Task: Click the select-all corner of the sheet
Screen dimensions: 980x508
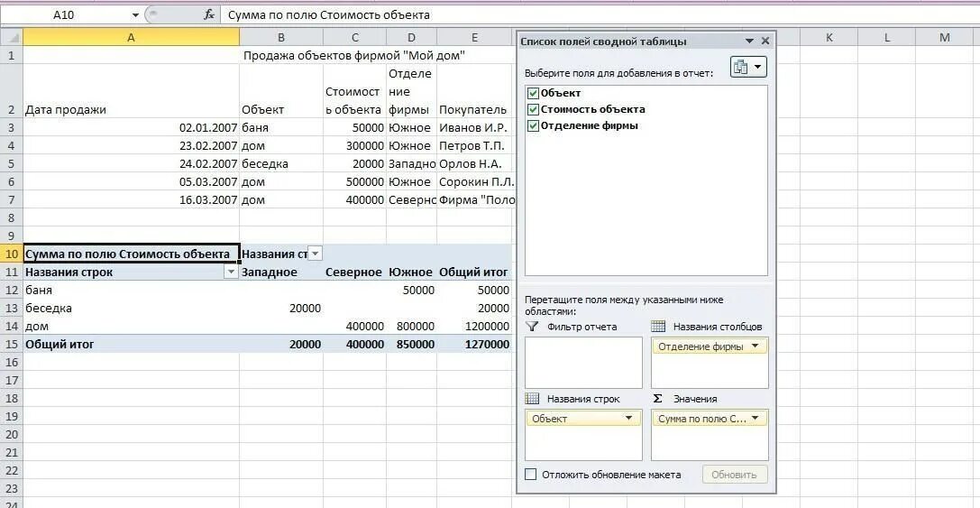Action: pos(12,38)
